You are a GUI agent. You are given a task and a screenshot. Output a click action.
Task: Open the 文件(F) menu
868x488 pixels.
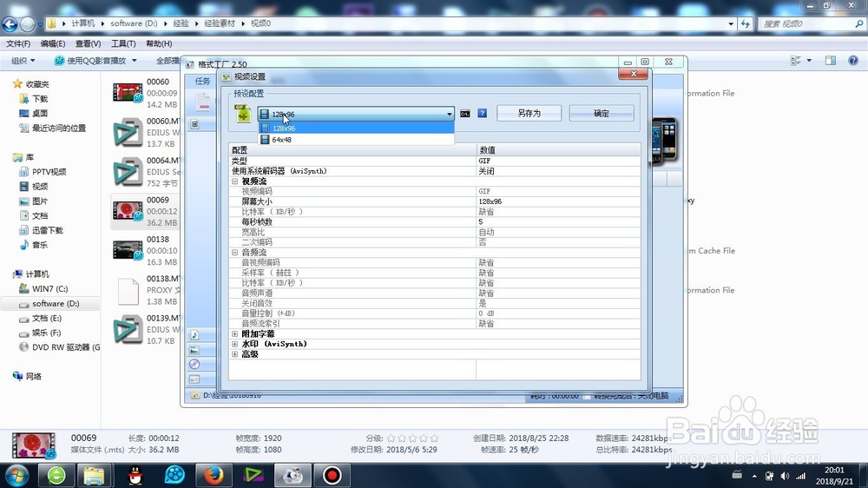click(x=18, y=43)
